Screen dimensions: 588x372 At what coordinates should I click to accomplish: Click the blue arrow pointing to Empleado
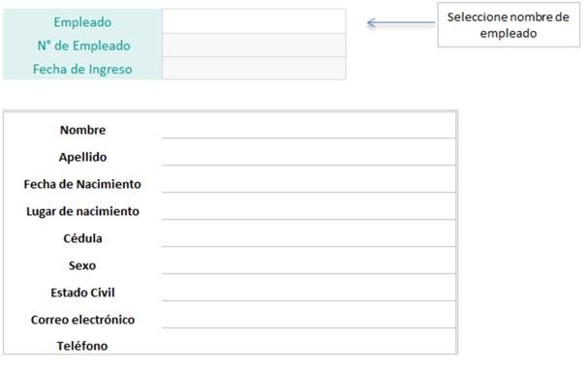point(401,23)
